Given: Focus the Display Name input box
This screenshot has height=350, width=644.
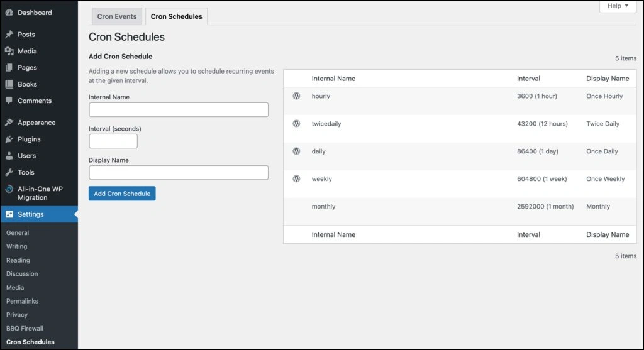Looking at the screenshot, I should click(179, 173).
